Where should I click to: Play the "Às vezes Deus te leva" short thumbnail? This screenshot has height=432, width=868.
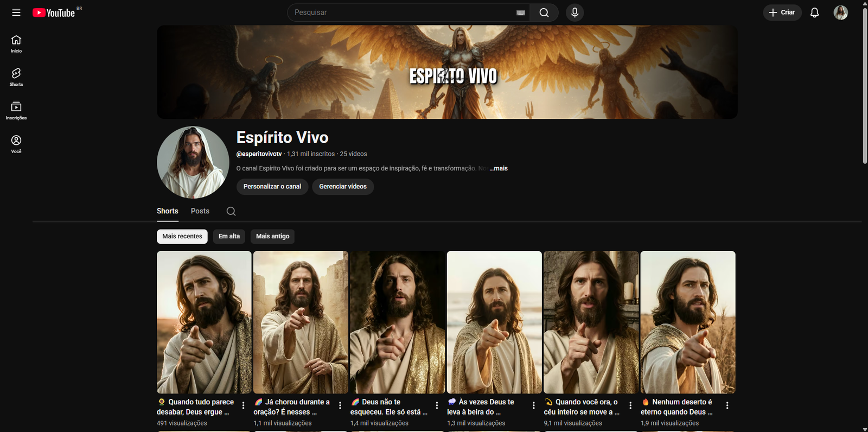coord(494,322)
